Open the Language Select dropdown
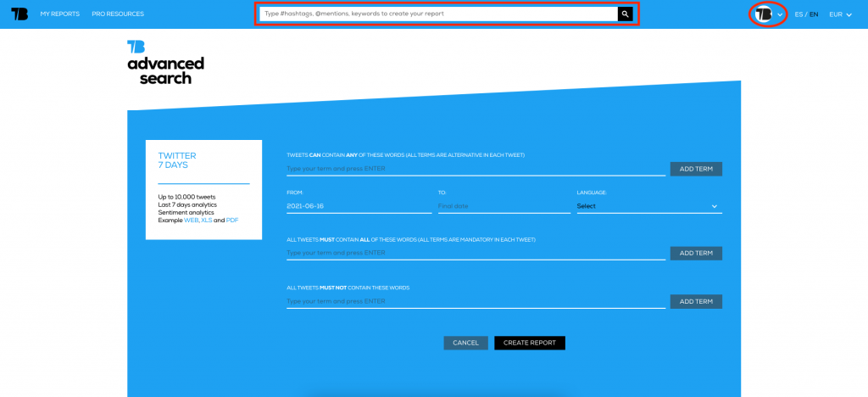Screen dimensions: 868x397 pos(649,206)
